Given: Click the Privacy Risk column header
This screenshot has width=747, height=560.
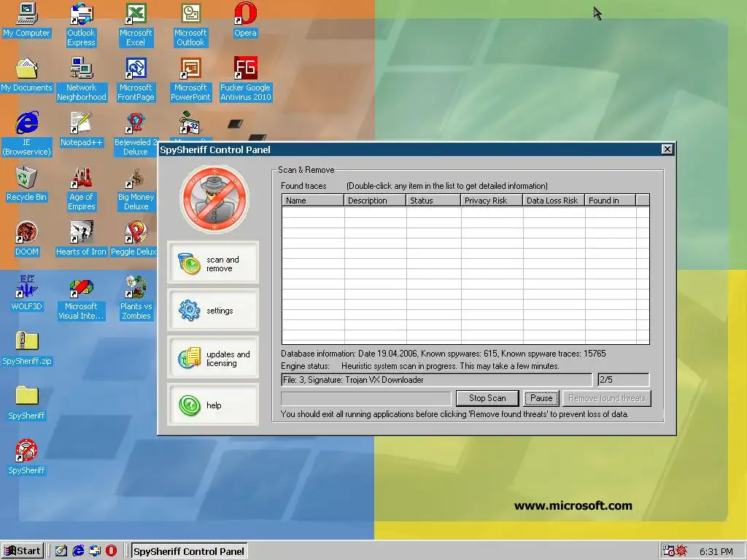Looking at the screenshot, I should [492, 201].
